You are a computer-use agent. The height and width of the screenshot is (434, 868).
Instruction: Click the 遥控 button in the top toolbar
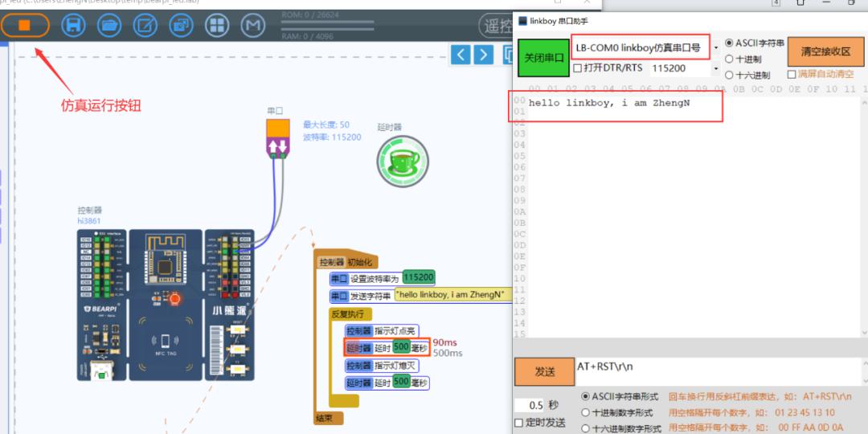495,26
